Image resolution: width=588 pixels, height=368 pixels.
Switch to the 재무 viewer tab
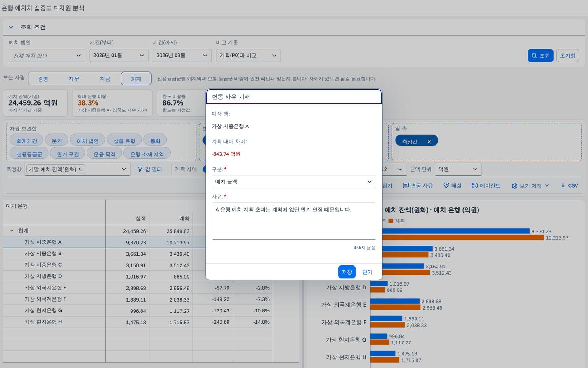(74, 79)
